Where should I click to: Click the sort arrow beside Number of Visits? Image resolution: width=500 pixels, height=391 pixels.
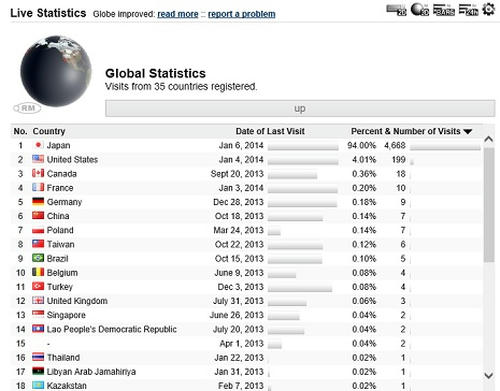point(468,132)
